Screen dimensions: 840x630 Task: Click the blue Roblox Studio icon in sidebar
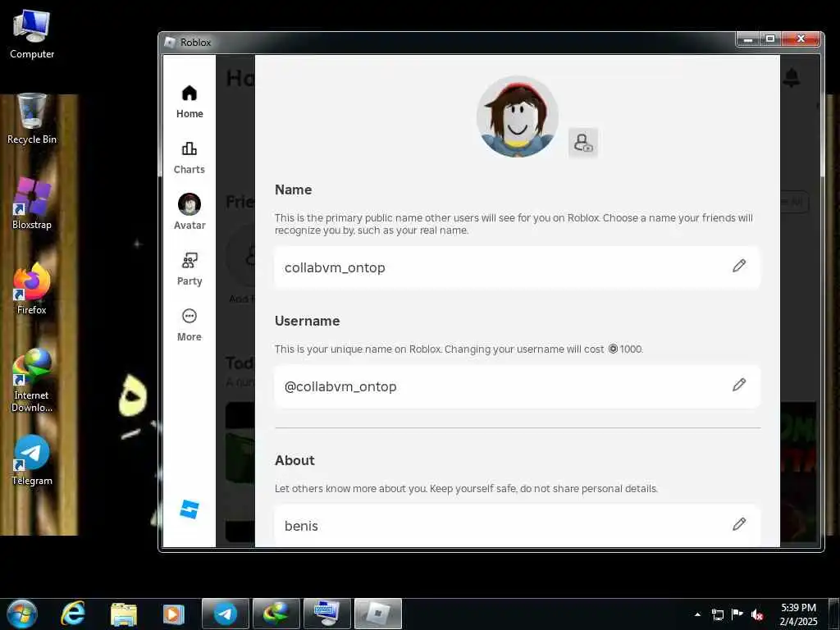tap(189, 509)
